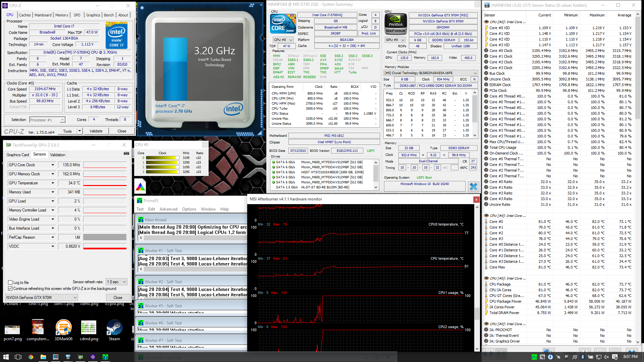Click the Core #0 Clock sensor icon

[x=486, y=51]
